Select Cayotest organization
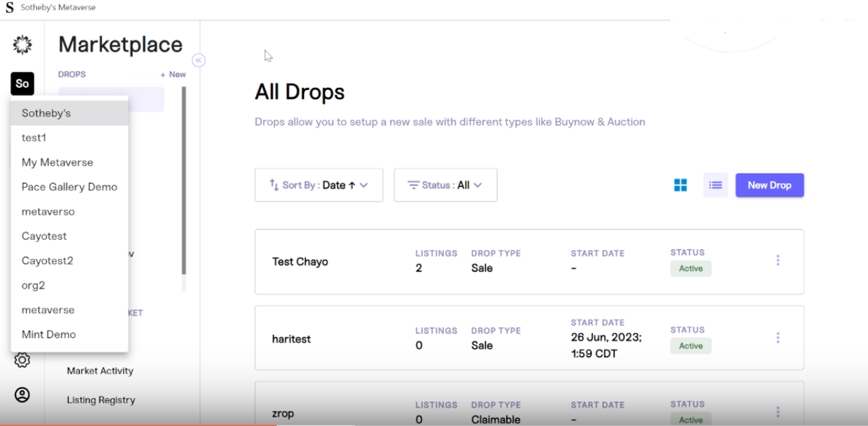This screenshot has height=426, width=868. click(x=69, y=236)
